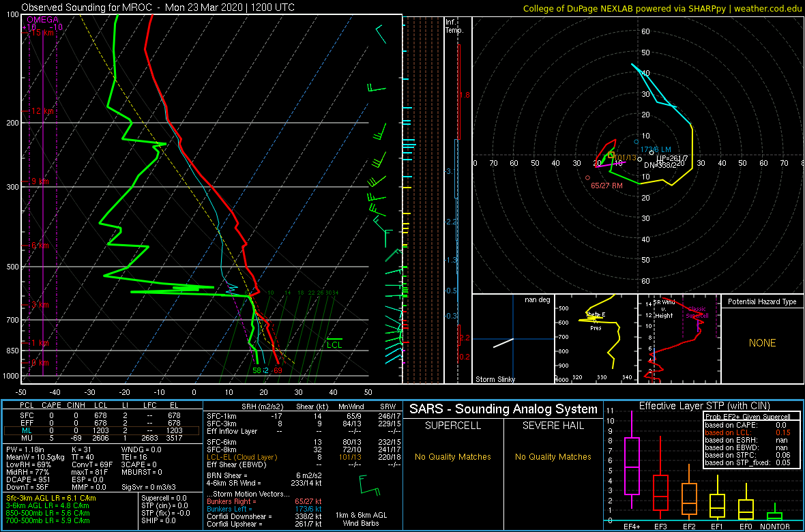Click the Bunkers Left = 173/6 kt row
The width and height of the screenshot is (805, 532).
[x=264, y=508]
